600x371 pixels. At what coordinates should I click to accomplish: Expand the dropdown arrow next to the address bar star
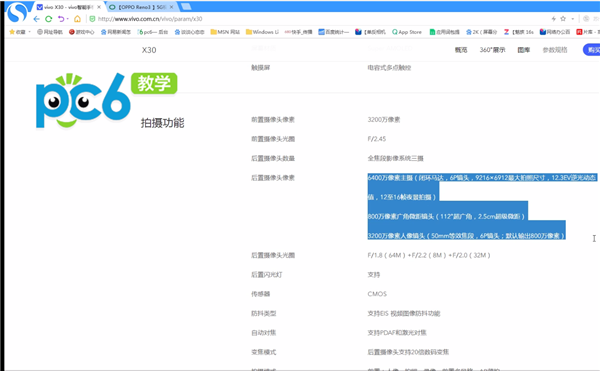pos(572,19)
